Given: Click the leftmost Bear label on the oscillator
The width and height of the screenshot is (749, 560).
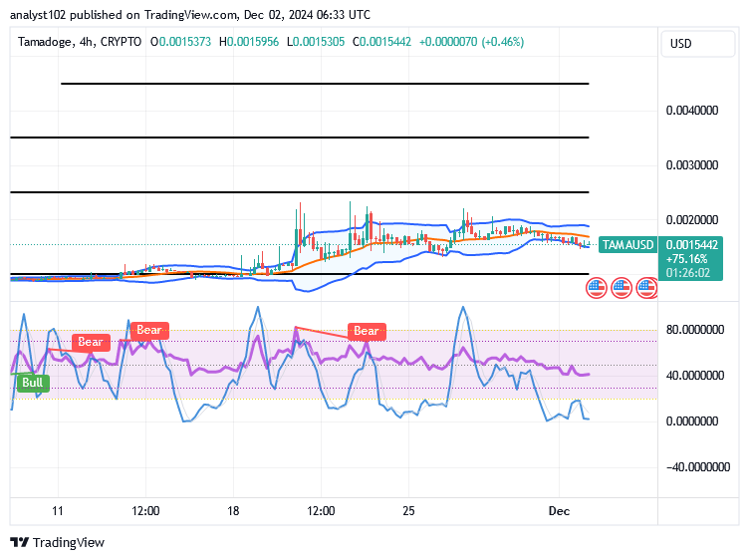Looking at the screenshot, I should tap(91, 342).
